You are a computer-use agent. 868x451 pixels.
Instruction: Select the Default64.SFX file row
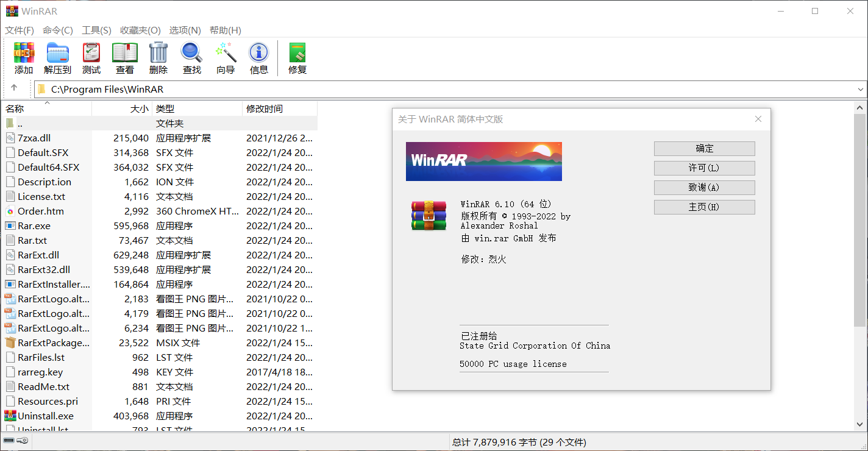click(160, 168)
